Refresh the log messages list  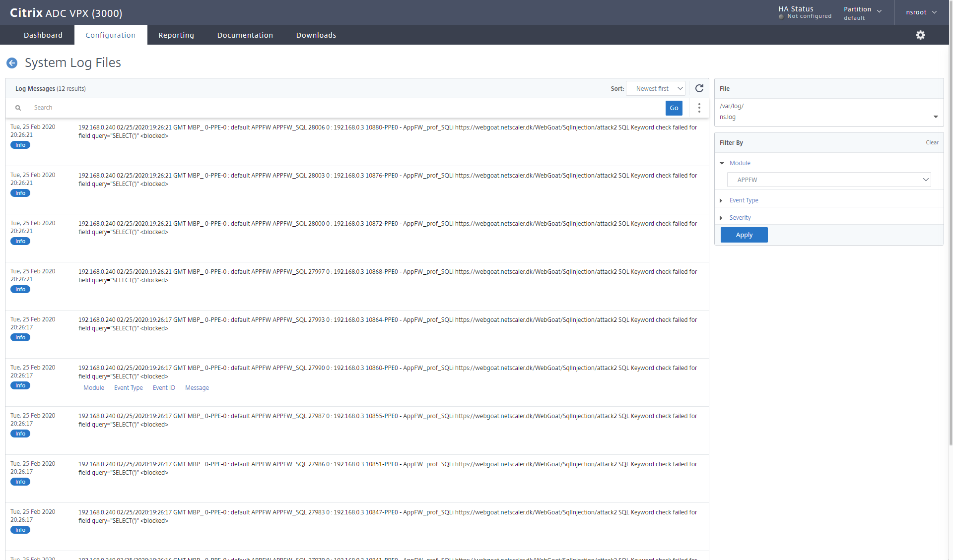tap(699, 88)
